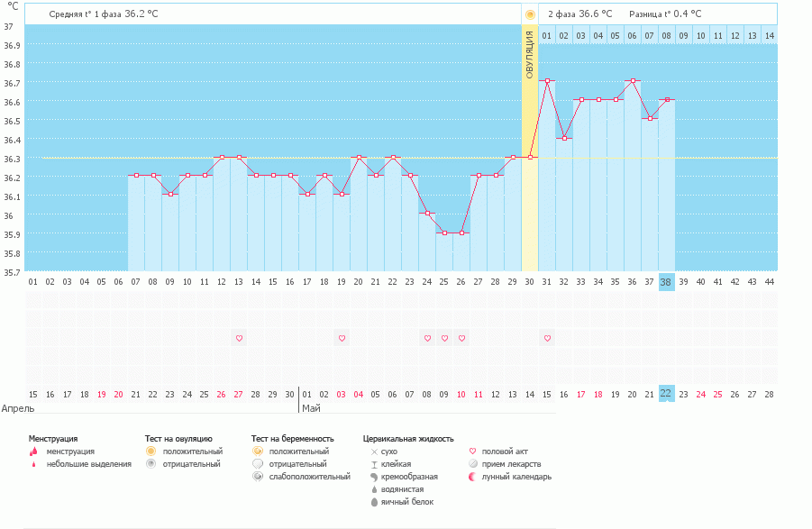Click the positive pregnancy test icon
This screenshot has height=529, width=812.
(x=258, y=451)
